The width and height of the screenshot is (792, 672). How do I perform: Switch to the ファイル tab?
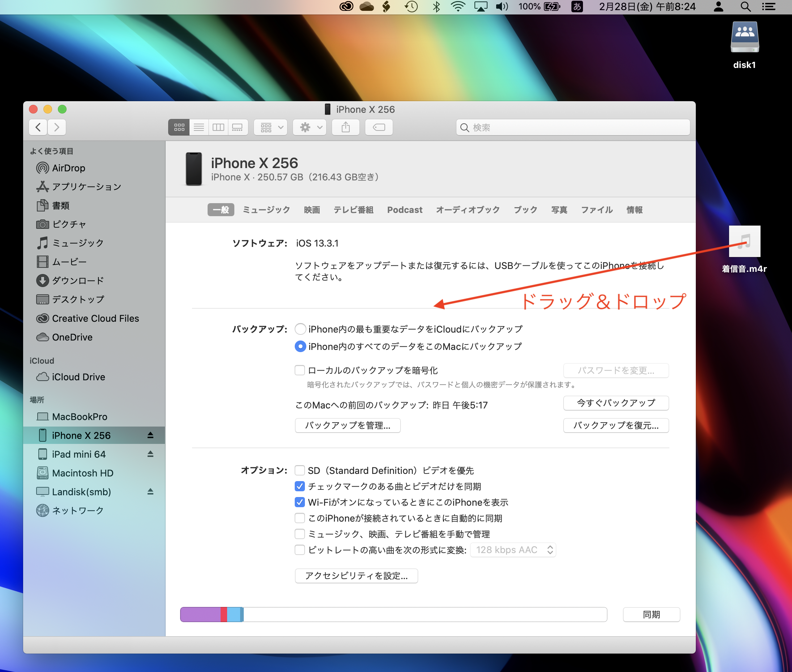(597, 210)
